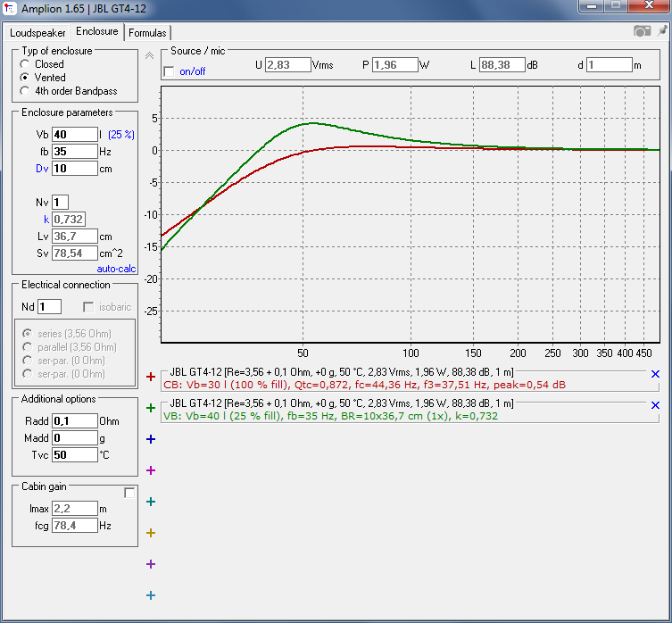This screenshot has width=672, height=623.
Task: Select the Closed enclosure type
Action: 25,64
